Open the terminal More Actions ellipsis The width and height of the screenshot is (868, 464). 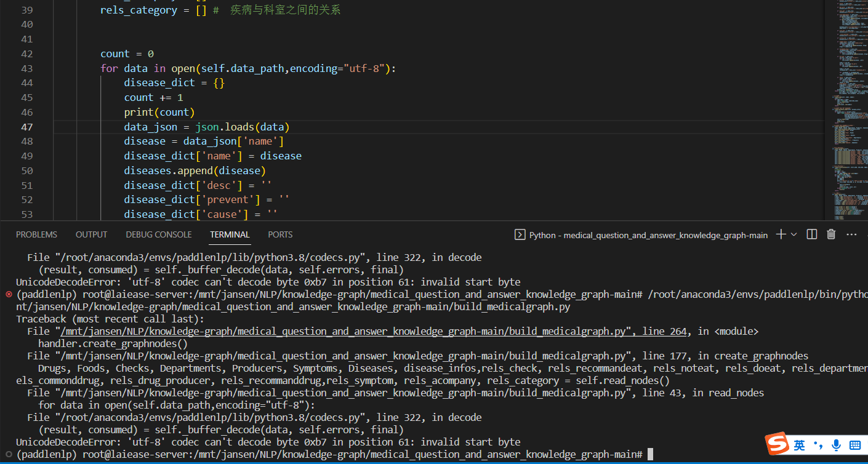pyautogui.click(x=852, y=234)
